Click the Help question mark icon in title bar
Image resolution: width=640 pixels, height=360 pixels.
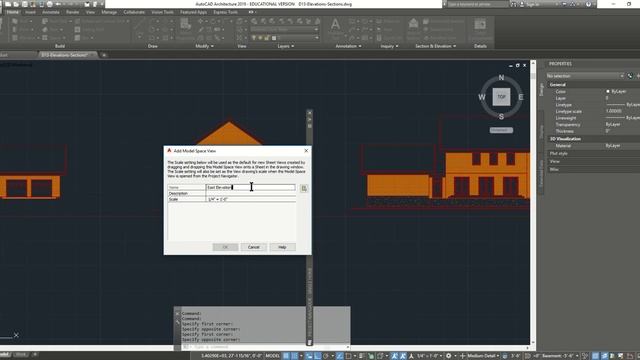click(x=588, y=4)
